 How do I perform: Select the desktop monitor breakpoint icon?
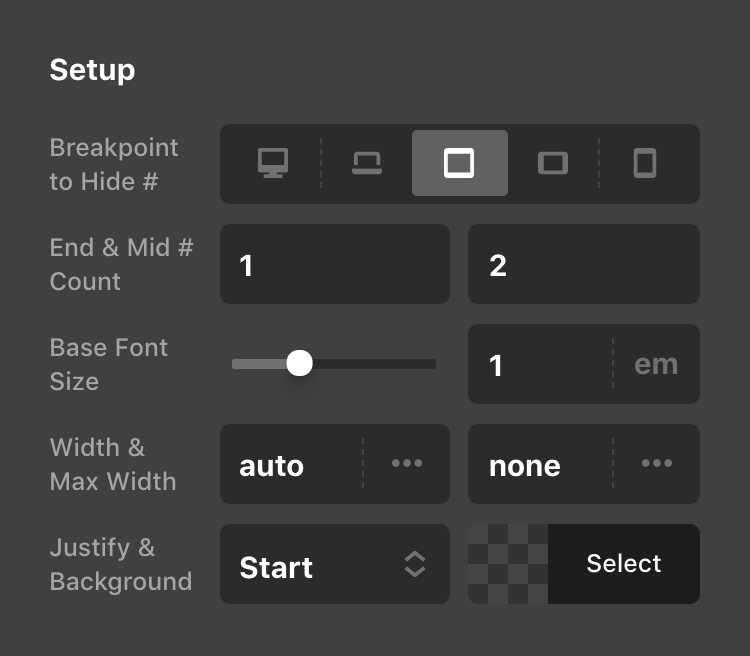(273, 163)
